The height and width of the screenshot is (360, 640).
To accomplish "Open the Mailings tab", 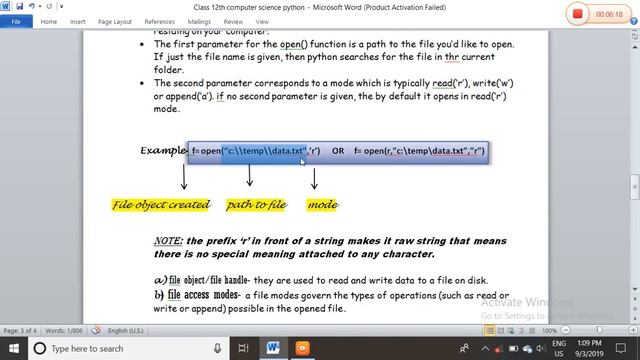I will click(199, 22).
